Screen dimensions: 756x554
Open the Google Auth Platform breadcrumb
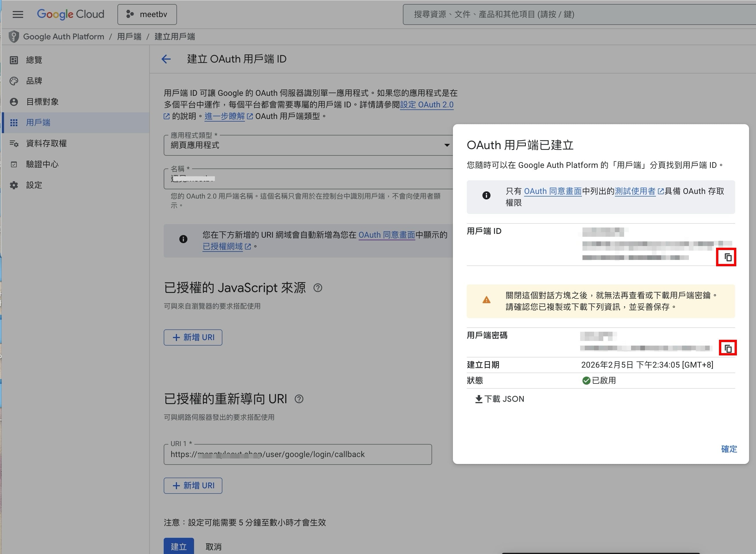click(x=64, y=36)
